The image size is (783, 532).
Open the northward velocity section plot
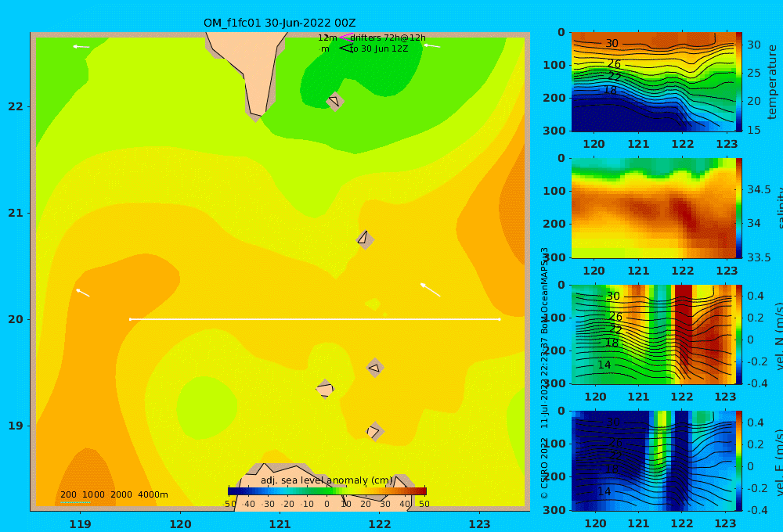pos(653,334)
